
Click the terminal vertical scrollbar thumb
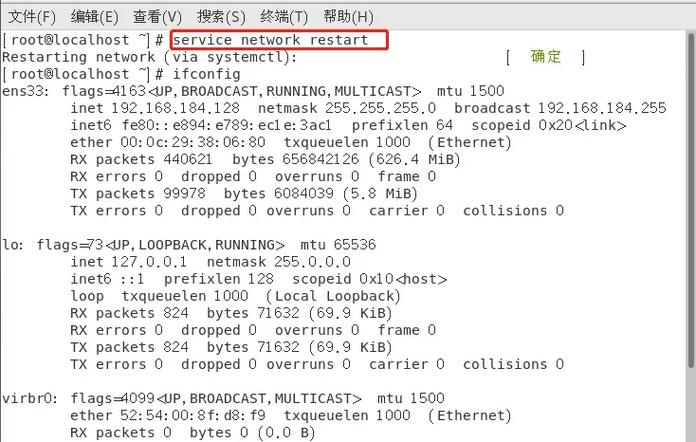(x=691, y=200)
